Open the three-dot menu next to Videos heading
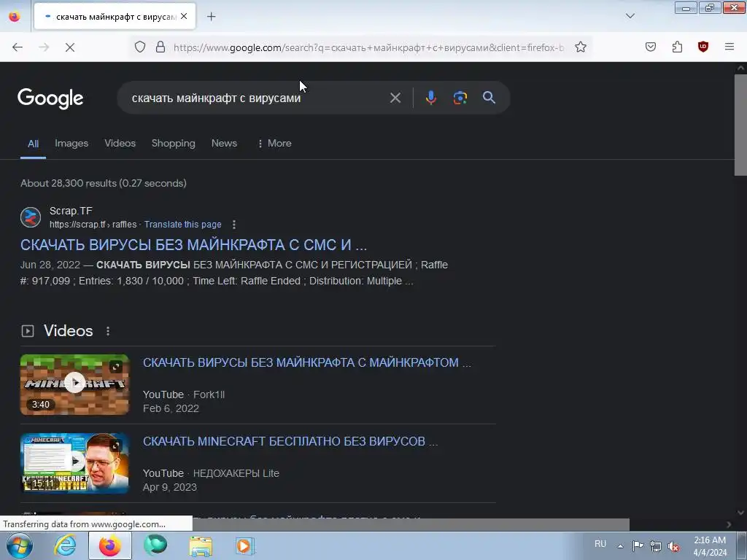Viewport: 747px width, 560px height. tap(108, 331)
